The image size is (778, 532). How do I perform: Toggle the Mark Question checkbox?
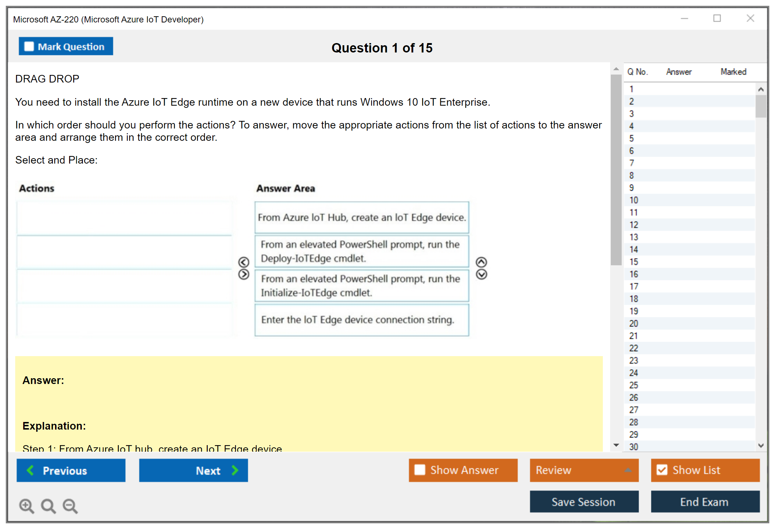click(29, 47)
